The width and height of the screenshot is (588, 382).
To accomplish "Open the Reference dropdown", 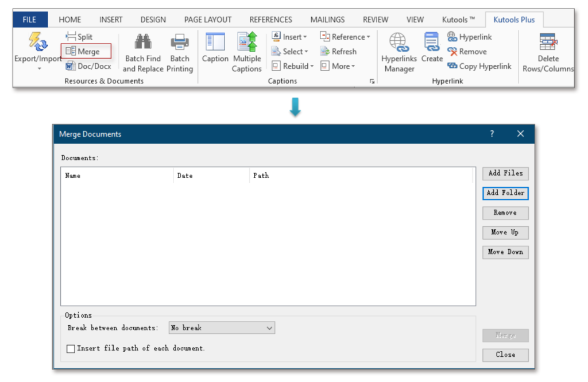I will point(345,36).
